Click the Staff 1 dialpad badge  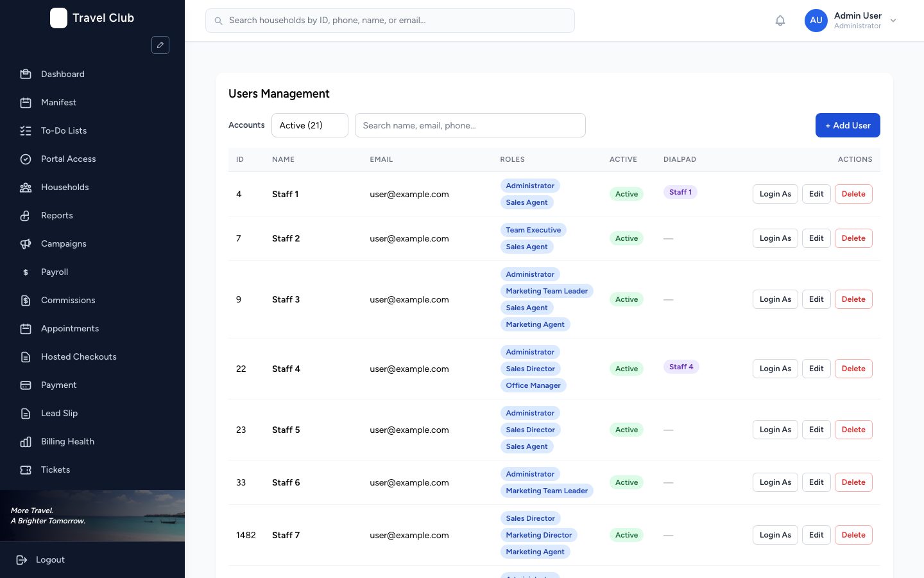(x=681, y=192)
